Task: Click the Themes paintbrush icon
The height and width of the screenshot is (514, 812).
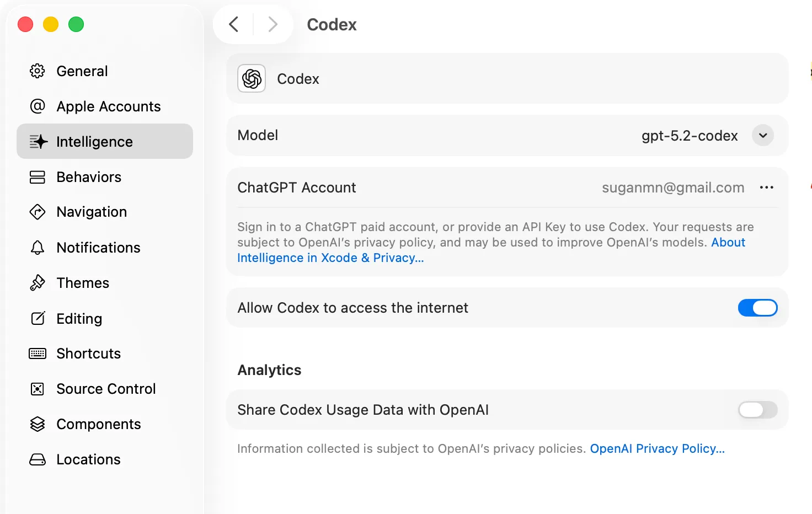Action: point(38,283)
